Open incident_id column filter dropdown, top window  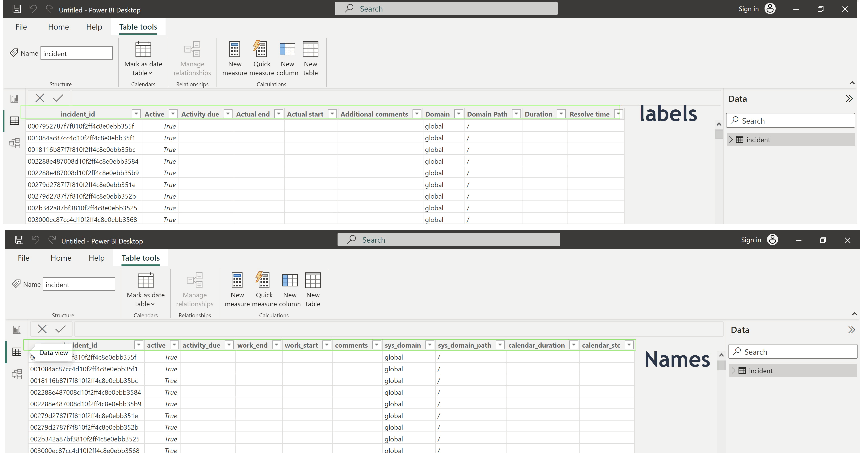[136, 114]
